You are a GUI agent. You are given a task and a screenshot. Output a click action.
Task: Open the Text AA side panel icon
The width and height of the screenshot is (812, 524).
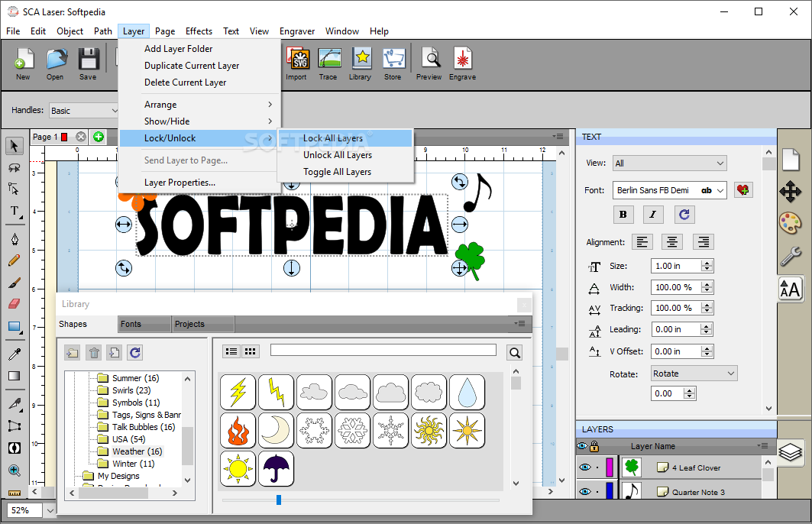[x=791, y=289]
